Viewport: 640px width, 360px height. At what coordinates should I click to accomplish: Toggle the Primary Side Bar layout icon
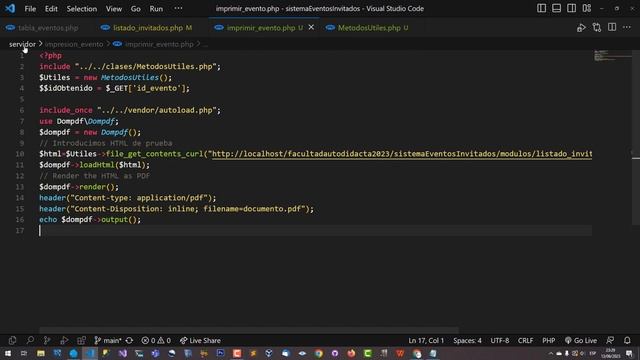[541, 8]
